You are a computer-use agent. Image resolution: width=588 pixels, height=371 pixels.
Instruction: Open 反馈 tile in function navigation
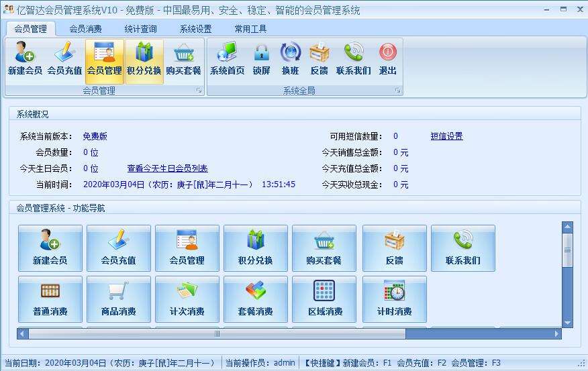(395, 248)
